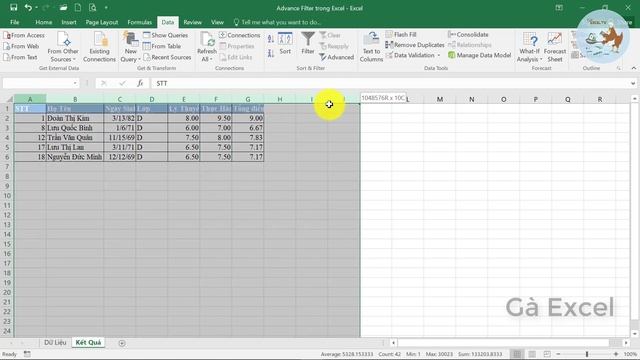Switch to the Dữ Liệu sheet tab

[x=55, y=342]
